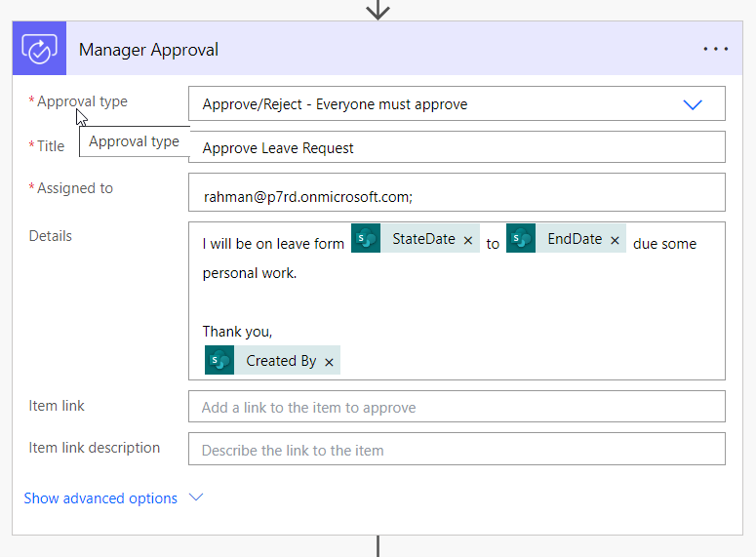Remove the EndDate dynamic token
The height and width of the screenshot is (557, 756).
pyautogui.click(x=615, y=240)
